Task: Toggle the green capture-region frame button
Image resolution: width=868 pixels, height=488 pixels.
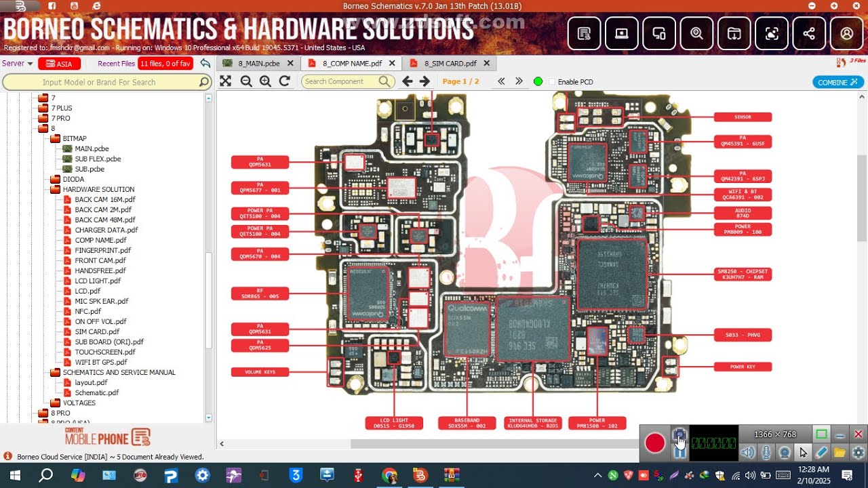Action: [x=821, y=434]
